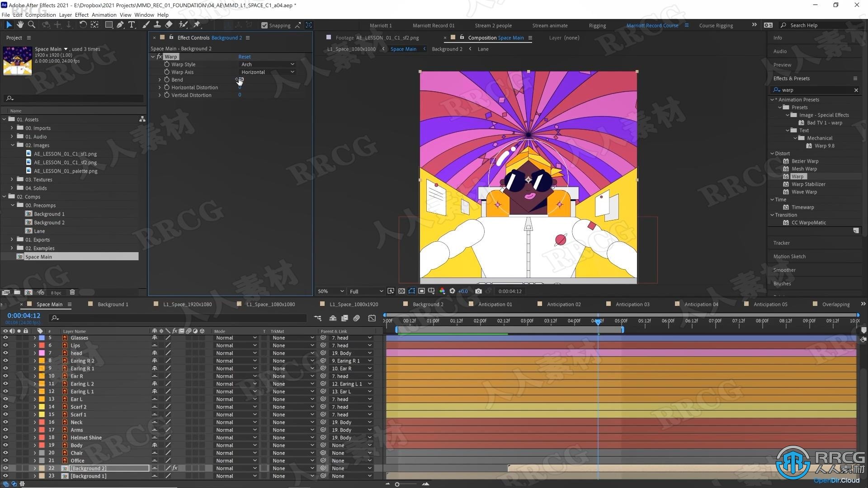Select the Hand tool
Screen dimensions: 868x488
pos(20,25)
